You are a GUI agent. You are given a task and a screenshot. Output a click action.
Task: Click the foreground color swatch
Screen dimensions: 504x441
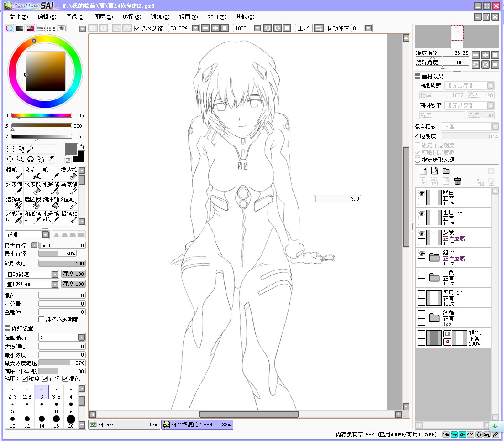point(71,150)
